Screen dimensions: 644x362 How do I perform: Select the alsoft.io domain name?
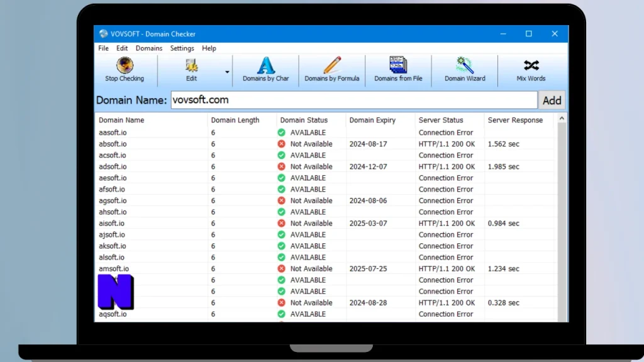(111, 257)
